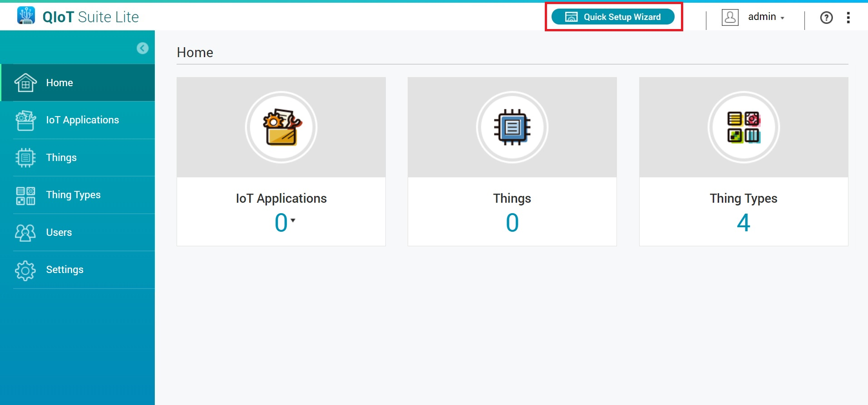Viewport: 868px width, 405px height.
Task: Click the IoT Applications toolbox card icon
Action: click(281, 127)
